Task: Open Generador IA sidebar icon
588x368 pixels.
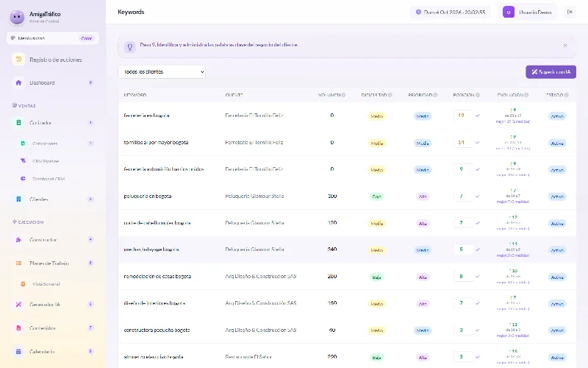Action: click(x=18, y=304)
